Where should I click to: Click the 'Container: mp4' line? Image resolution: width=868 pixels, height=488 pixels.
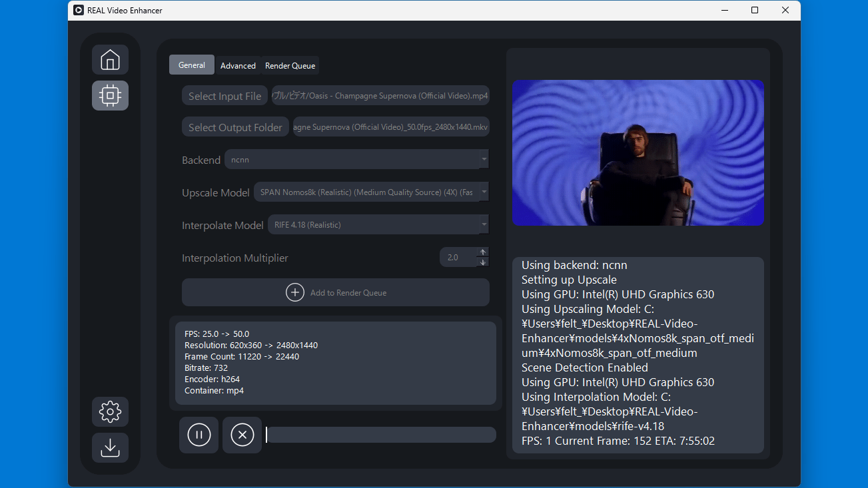[x=214, y=390]
